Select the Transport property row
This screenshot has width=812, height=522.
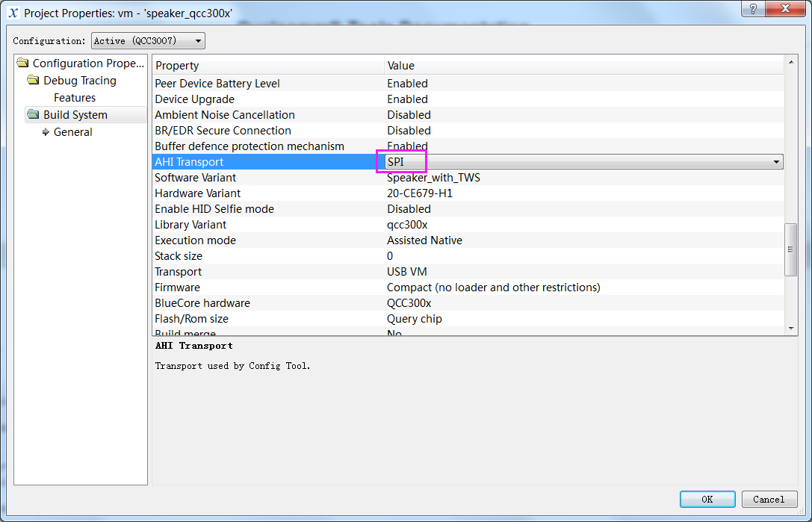pyautogui.click(x=468, y=271)
